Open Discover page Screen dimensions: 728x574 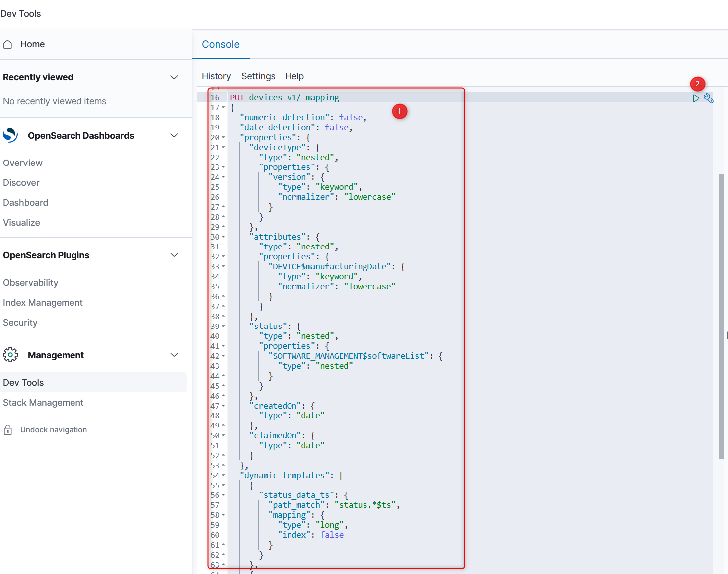point(21,183)
